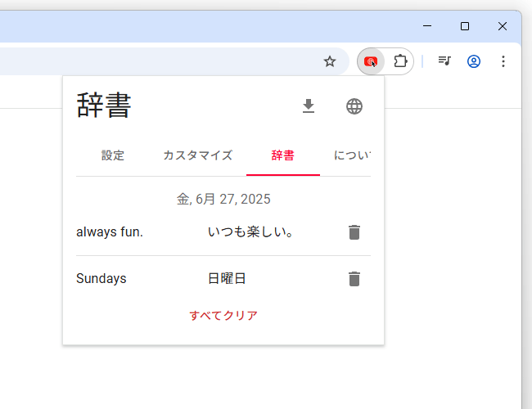The width and height of the screenshot is (532, 409).
Task: Maximize the Chrome window
Action: click(x=465, y=26)
